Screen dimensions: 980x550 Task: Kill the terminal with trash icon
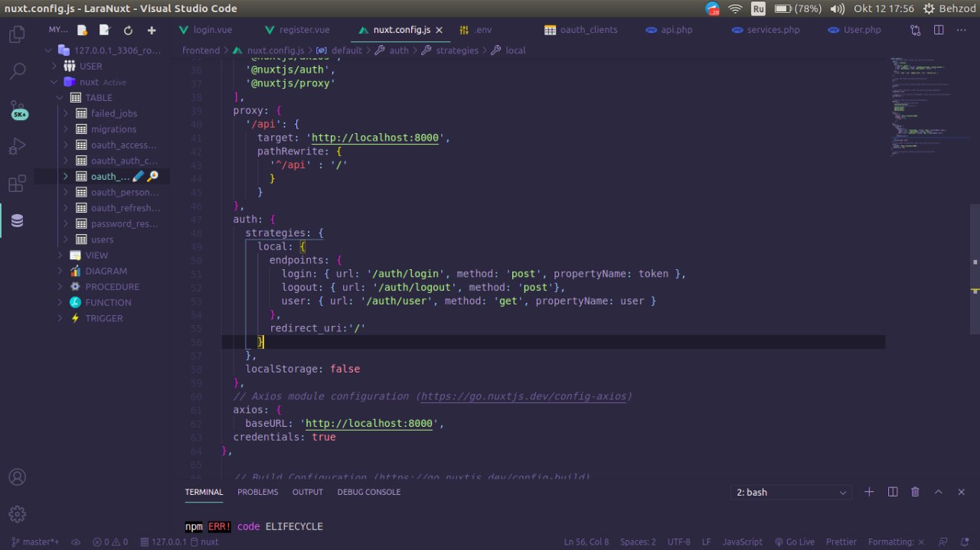click(x=915, y=492)
